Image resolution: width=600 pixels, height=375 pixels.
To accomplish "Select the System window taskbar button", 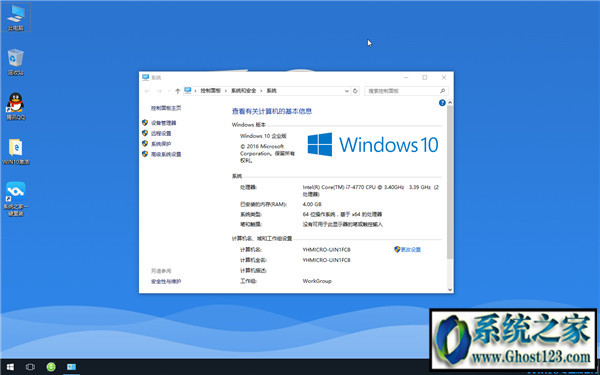I will [72, 367].
